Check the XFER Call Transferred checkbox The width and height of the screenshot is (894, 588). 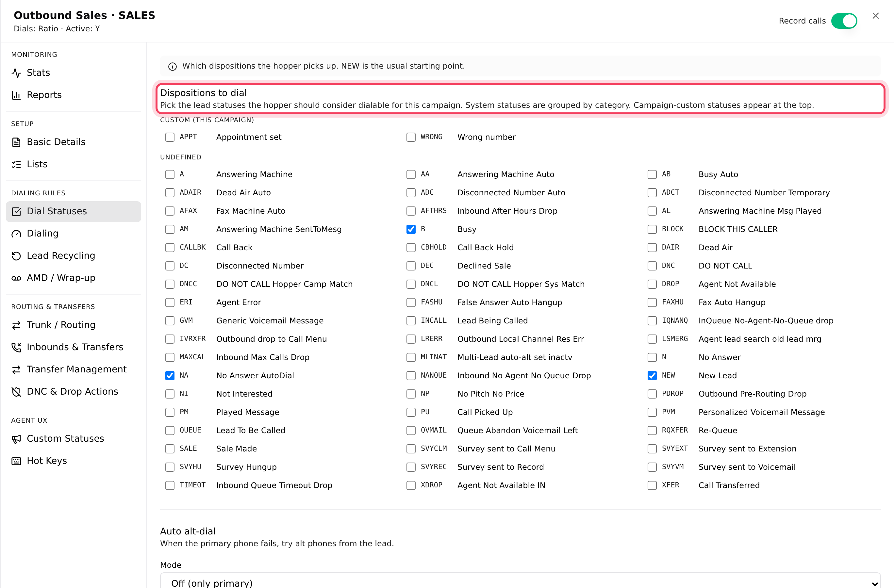652,485
